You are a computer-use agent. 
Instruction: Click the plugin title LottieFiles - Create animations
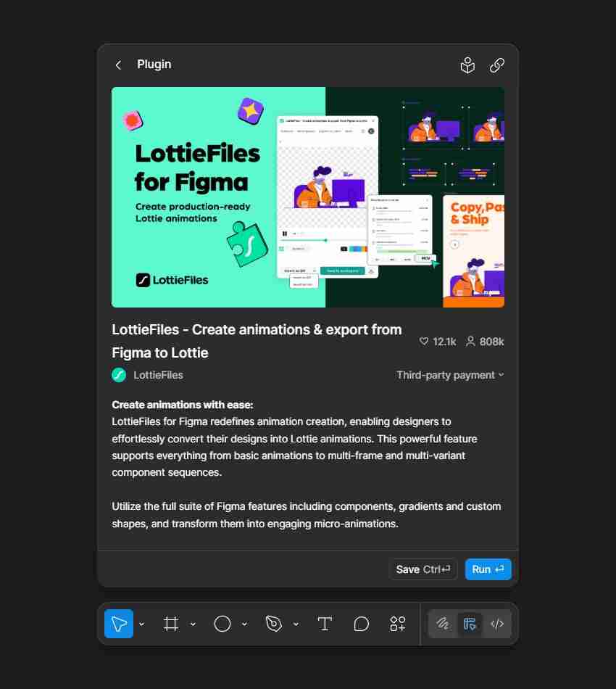(x=257, y=341)
